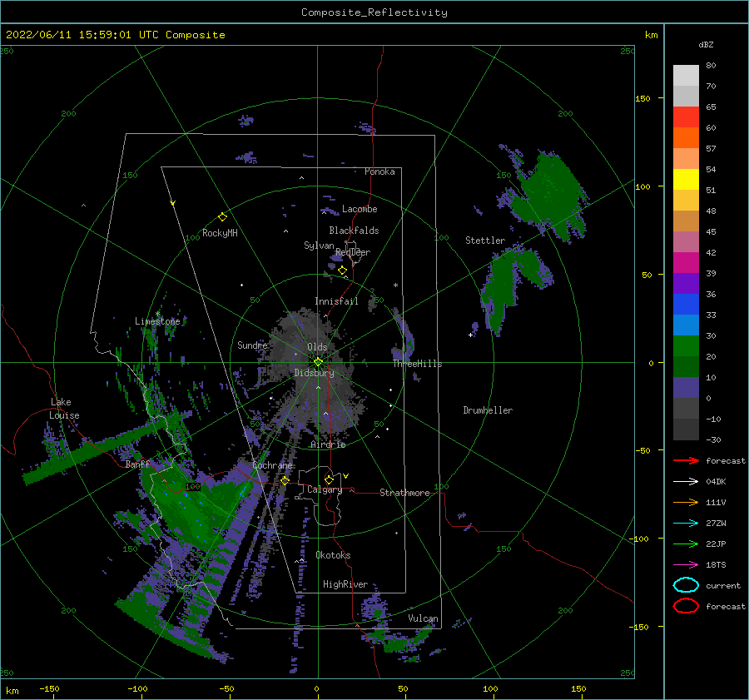The image size is (749, 700).
Task: Click the Stettler city label
Action: pyautogui.click(x=485, y=241)
